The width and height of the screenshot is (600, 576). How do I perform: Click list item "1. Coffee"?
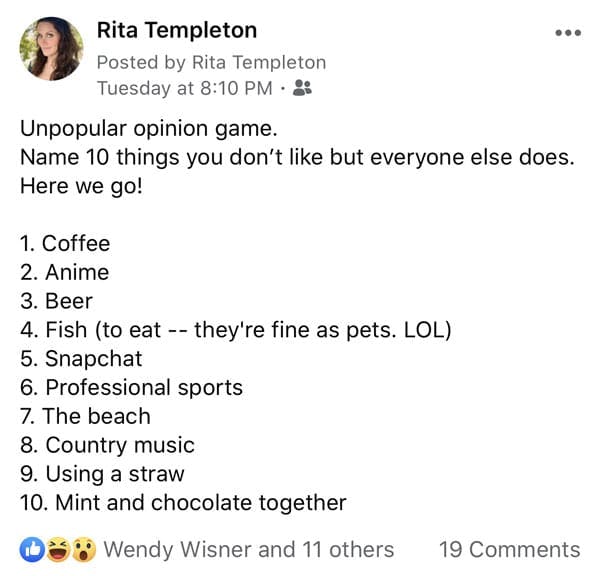[65, 244]
